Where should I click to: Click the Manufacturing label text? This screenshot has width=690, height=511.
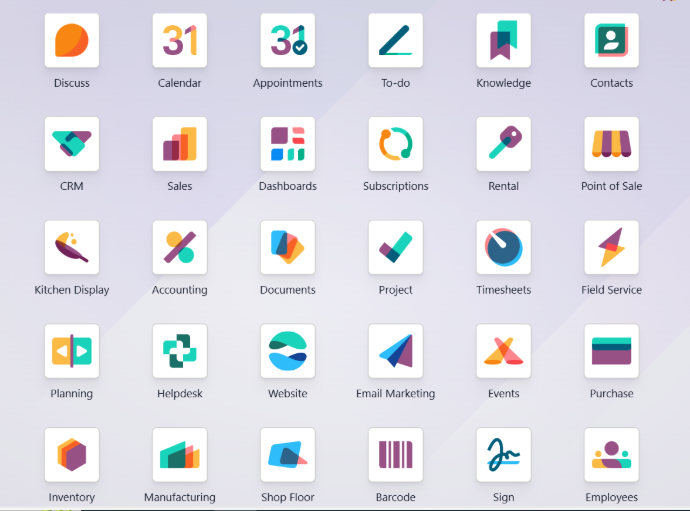point(180,497)
